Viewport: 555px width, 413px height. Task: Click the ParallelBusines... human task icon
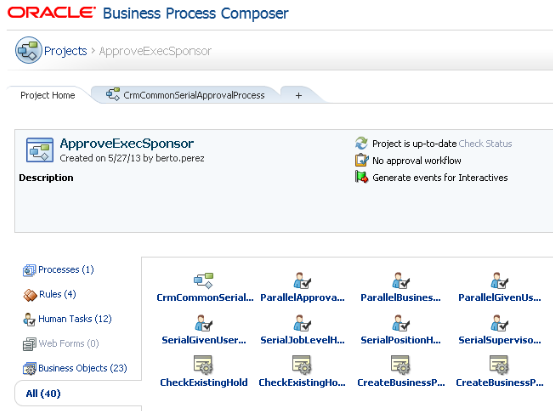tap(400, 280)
